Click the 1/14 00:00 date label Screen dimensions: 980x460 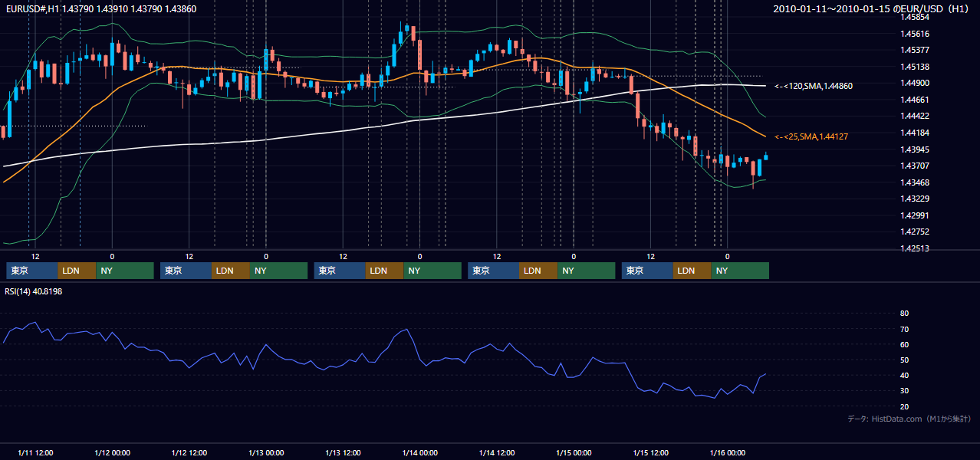coord(419,453)
